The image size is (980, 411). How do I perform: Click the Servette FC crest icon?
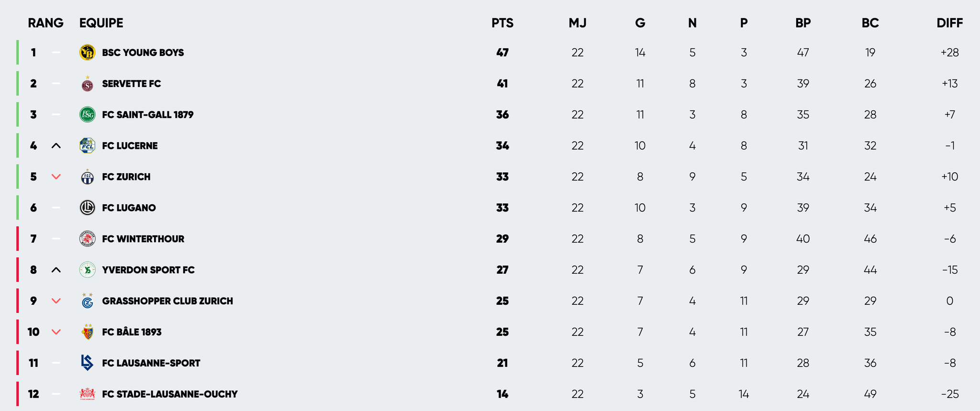(87, 84)
